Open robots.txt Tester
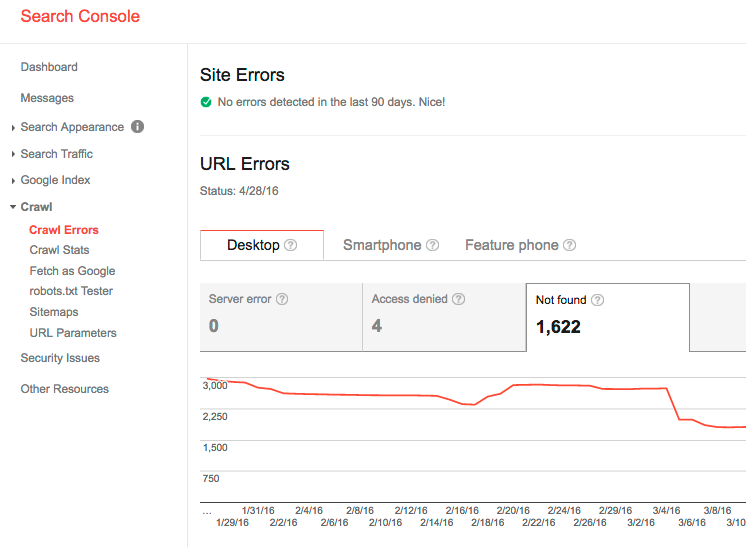The image size is (746, 547). pos(71,291)
